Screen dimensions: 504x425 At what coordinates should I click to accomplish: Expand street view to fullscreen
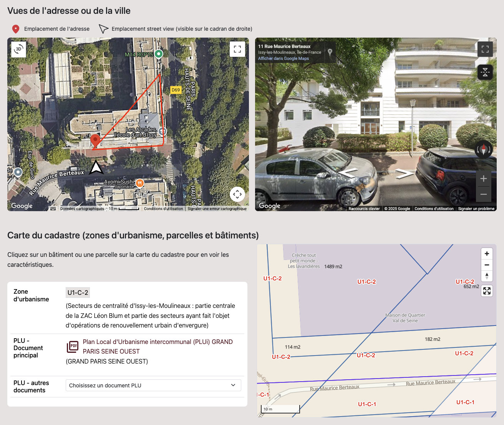pyautogui.click(x=485, y=49)
